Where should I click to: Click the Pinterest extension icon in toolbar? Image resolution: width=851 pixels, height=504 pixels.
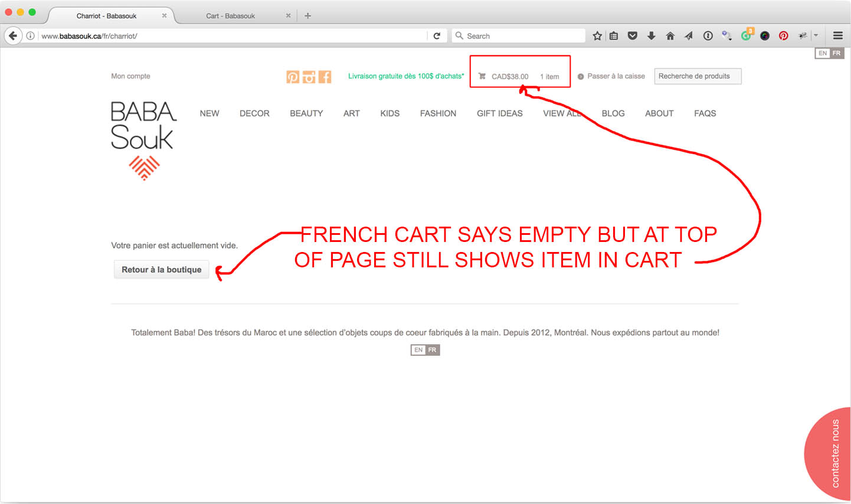click(783, 36)
